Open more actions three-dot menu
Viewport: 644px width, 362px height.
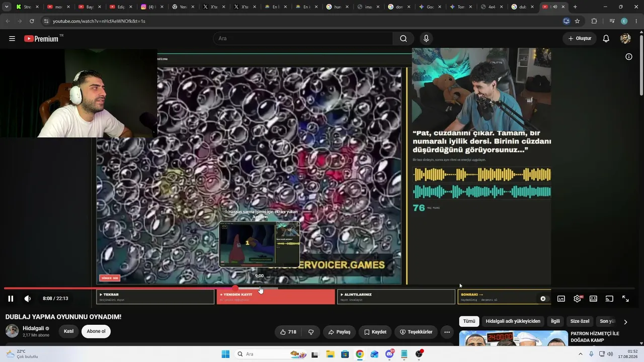pos(447,332)
